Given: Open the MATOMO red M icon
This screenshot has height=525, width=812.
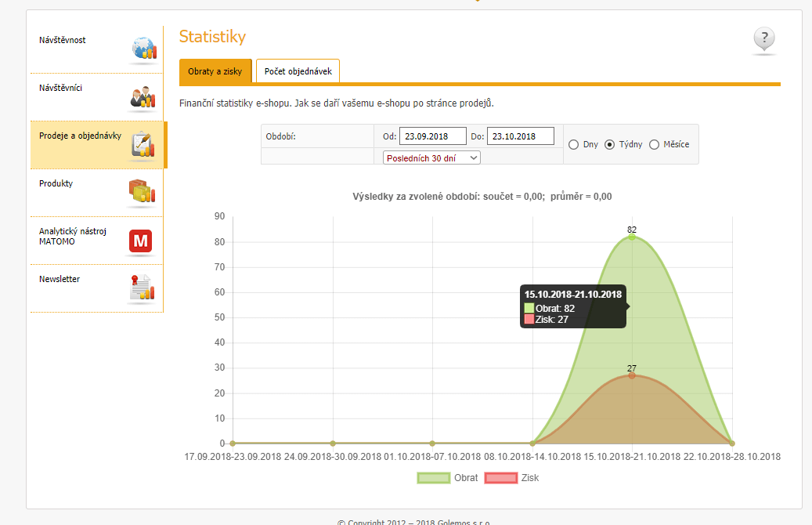Looking at the screenshot, I should click(x=140, y=241).
